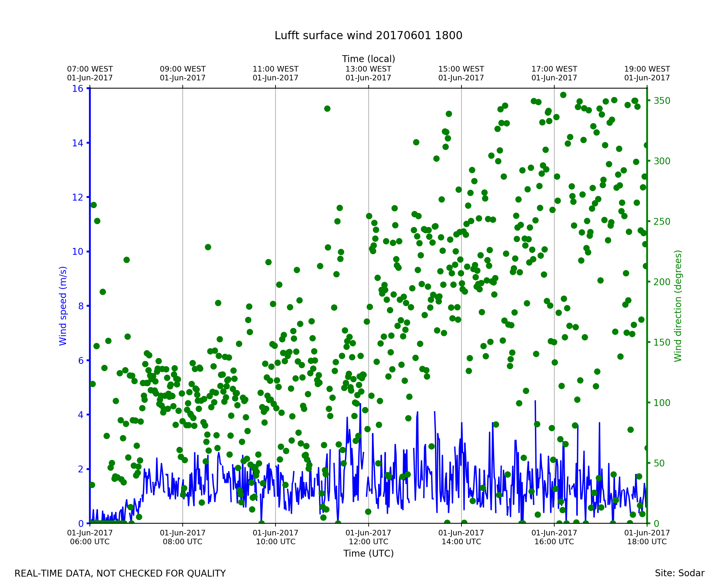Click the '19:00 WEST' top tick label

647,69
